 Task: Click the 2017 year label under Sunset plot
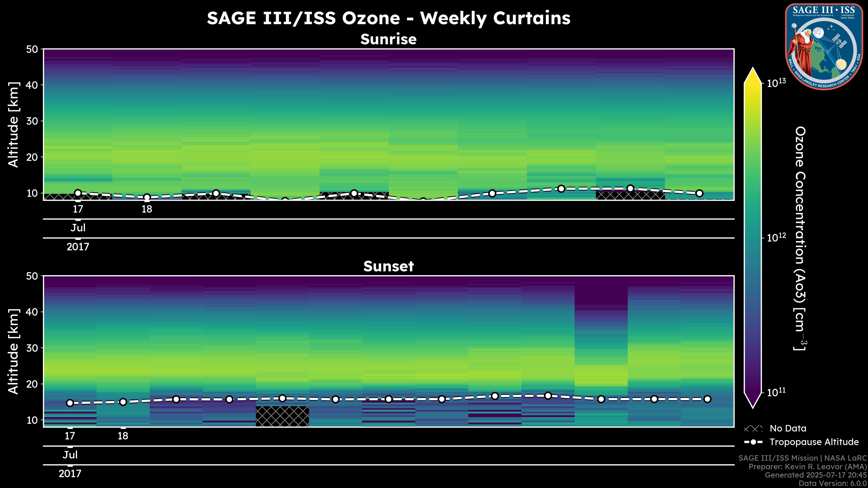(70, 474)
